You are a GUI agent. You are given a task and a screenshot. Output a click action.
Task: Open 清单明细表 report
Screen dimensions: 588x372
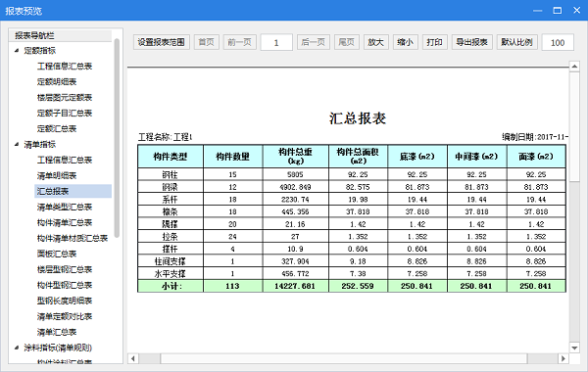point(57,175)
